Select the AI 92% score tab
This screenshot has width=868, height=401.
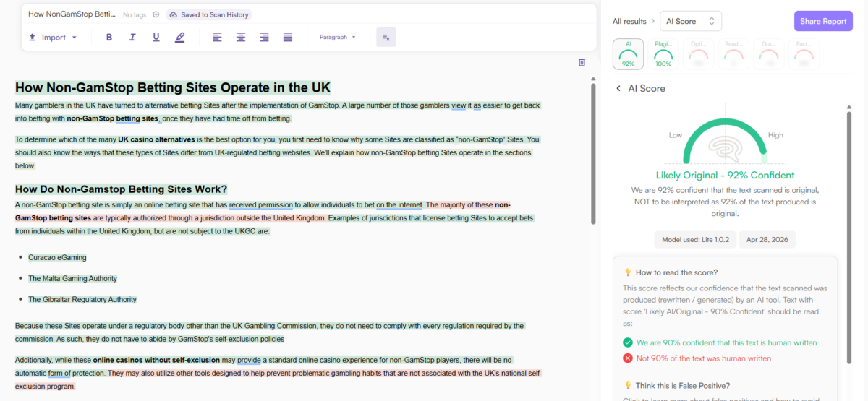click(x=629, y=54)
